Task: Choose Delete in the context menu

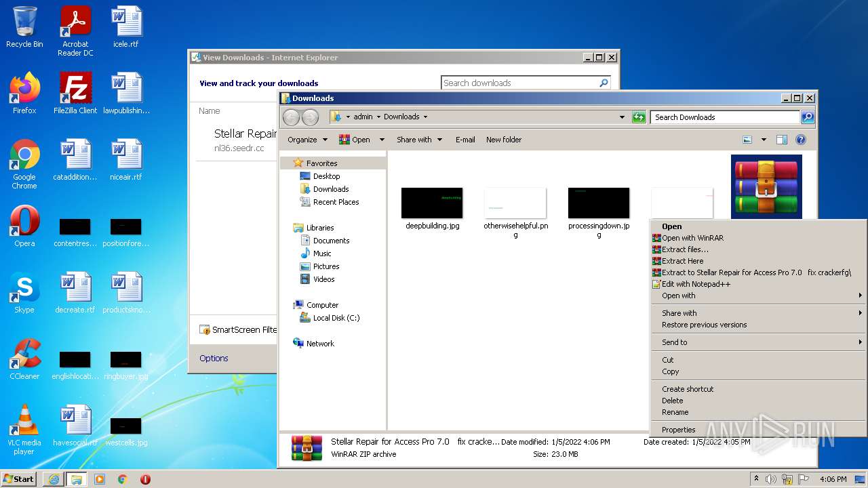Action: 758,401
